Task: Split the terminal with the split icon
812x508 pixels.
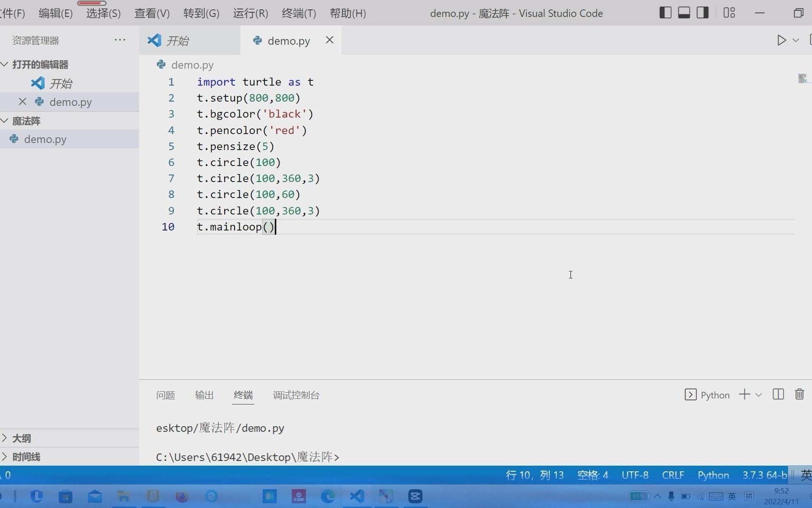Action: 778,395
